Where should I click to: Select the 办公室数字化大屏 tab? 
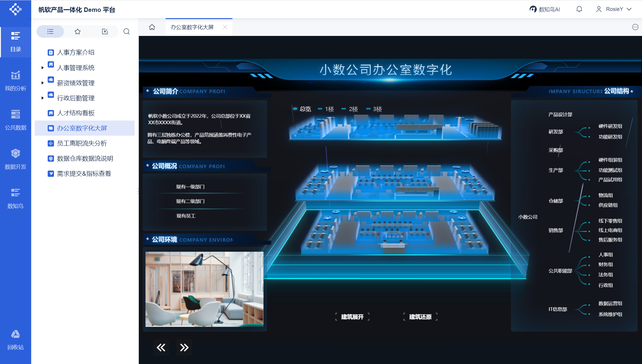click(192, 27)
